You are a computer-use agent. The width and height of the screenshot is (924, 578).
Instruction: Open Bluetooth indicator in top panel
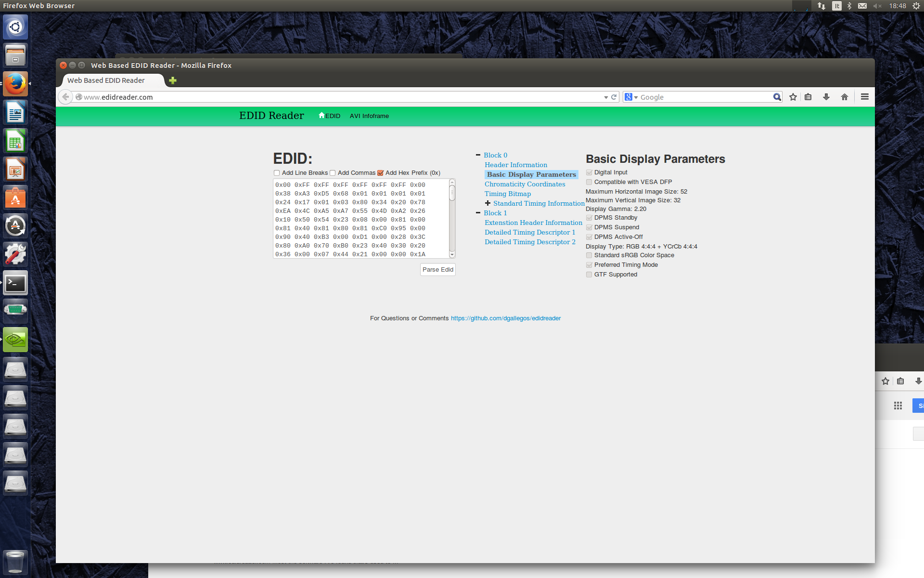[x=849, y=6]
